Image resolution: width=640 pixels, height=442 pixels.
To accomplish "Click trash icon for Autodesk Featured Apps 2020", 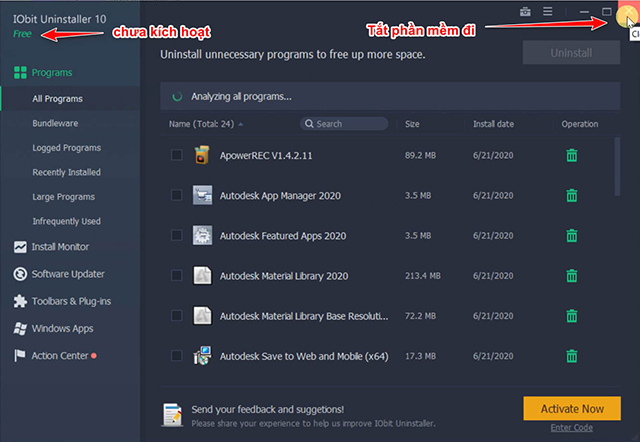I will point(572,235).
